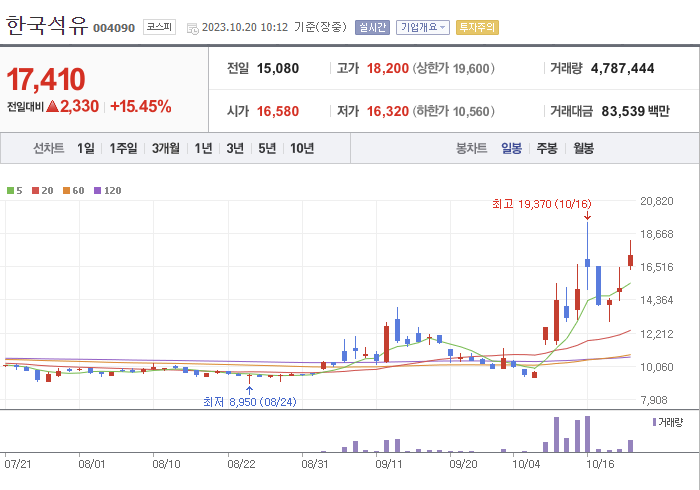Click the stock code 004090

[x=114, y=28]
